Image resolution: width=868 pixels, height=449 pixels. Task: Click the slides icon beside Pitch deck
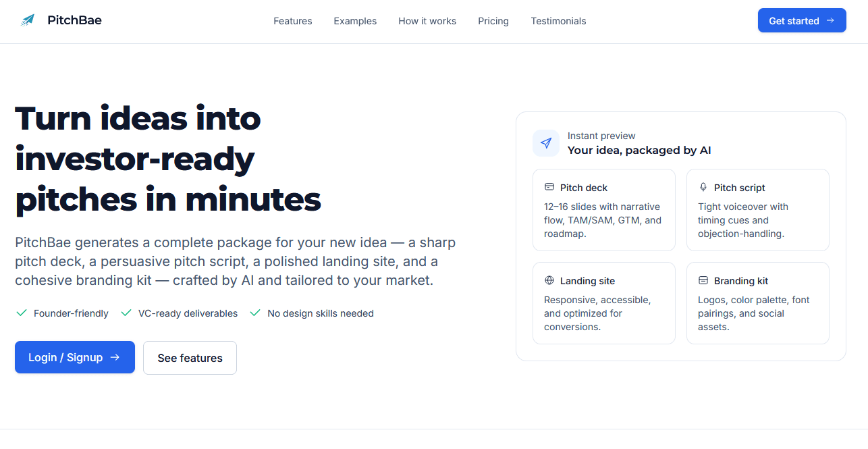click(x=549, y=187)
